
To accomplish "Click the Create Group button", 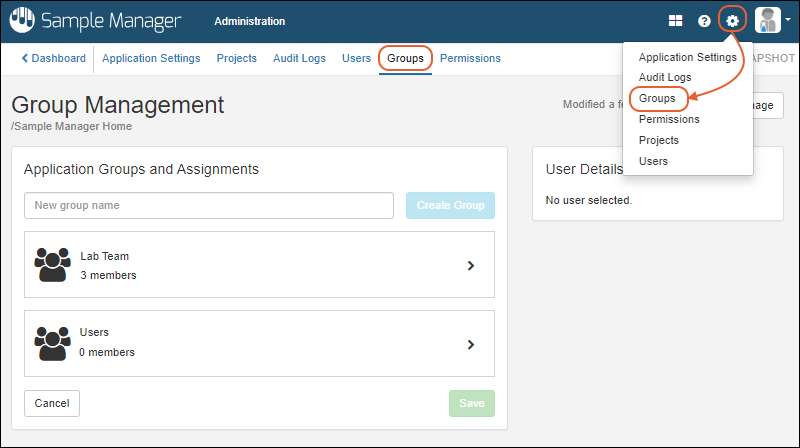I will [x=450, y=206].
